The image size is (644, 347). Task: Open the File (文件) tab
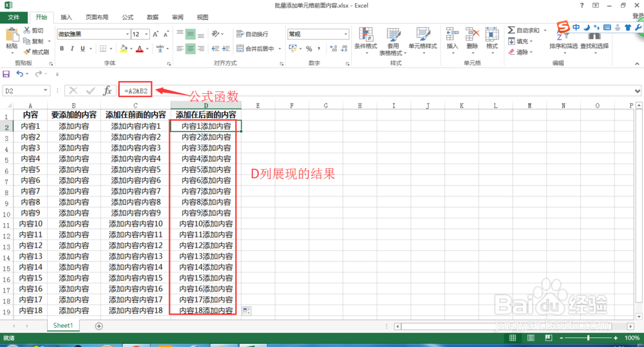14,17
